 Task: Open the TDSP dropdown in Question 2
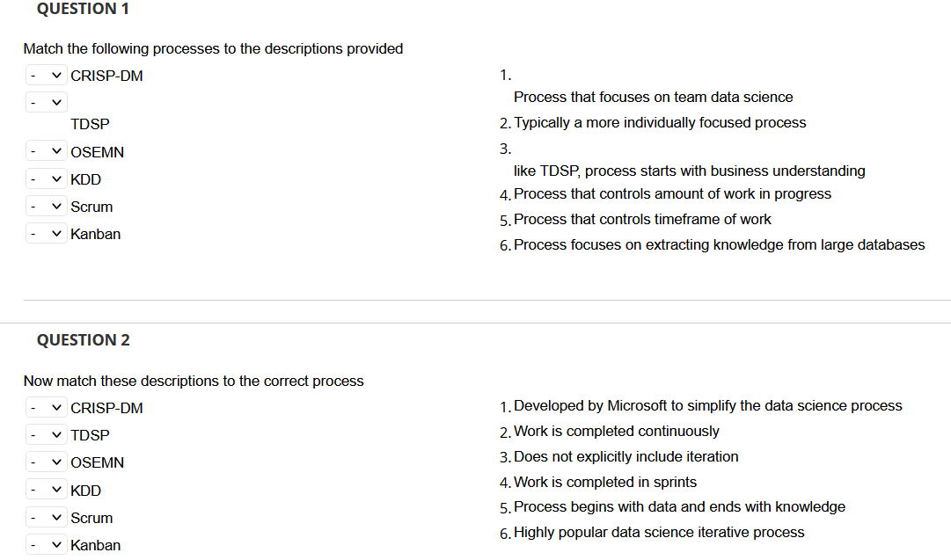[x=46, y=434]
